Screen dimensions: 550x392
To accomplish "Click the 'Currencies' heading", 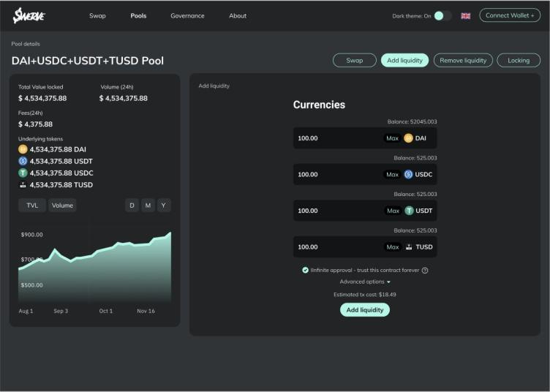I will coord(319,105).
